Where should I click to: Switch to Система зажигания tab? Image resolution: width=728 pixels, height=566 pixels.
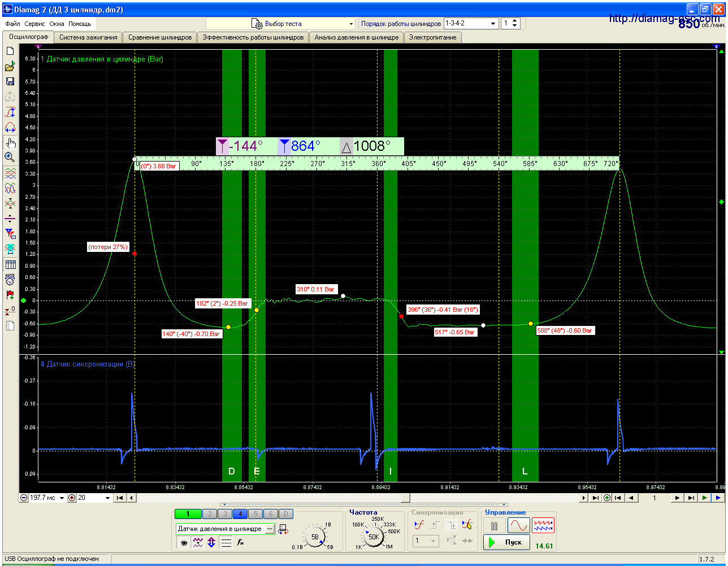(x=88, y=37)
